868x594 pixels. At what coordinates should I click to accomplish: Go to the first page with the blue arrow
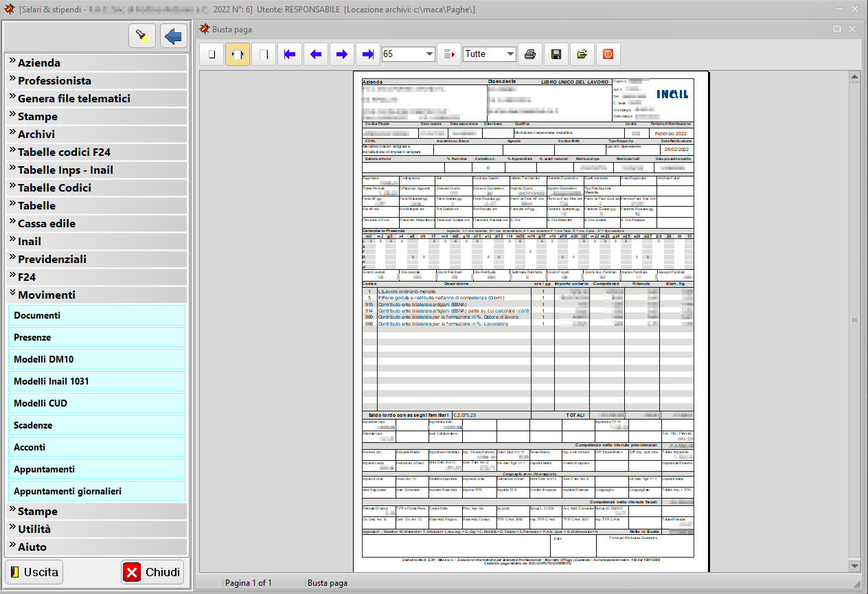290,54
